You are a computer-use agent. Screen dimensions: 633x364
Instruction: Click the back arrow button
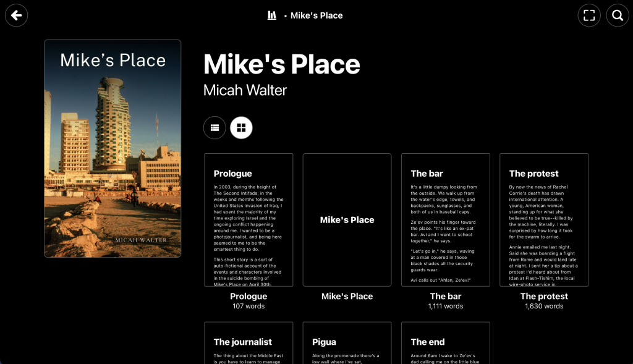tap(16, 15)
